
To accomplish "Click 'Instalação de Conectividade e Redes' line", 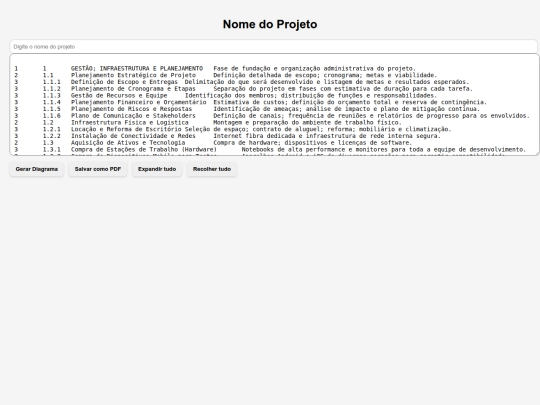I will [133, 136].
